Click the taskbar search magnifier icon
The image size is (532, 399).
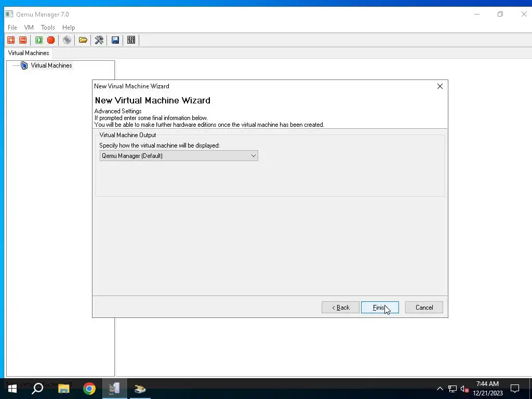coord(37,389)
